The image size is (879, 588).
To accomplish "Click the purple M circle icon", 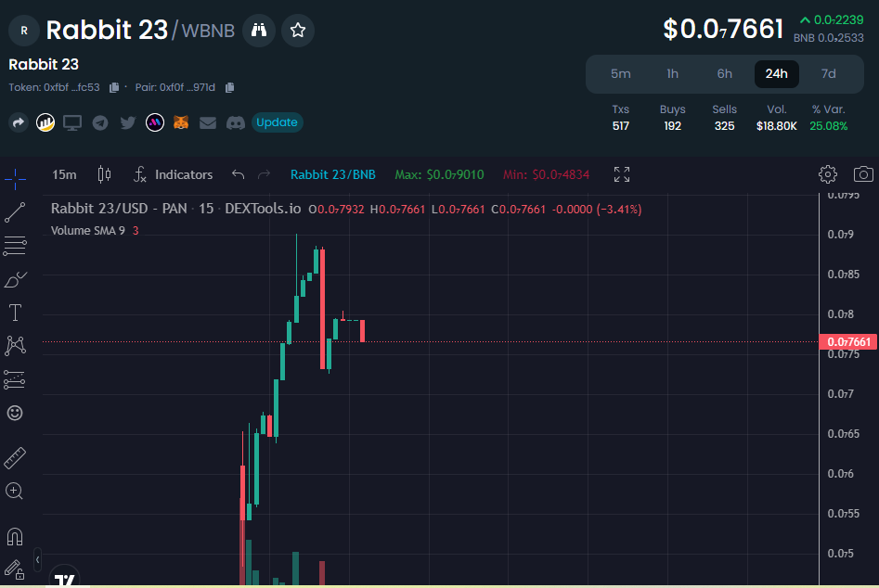I will pos(155,122).
